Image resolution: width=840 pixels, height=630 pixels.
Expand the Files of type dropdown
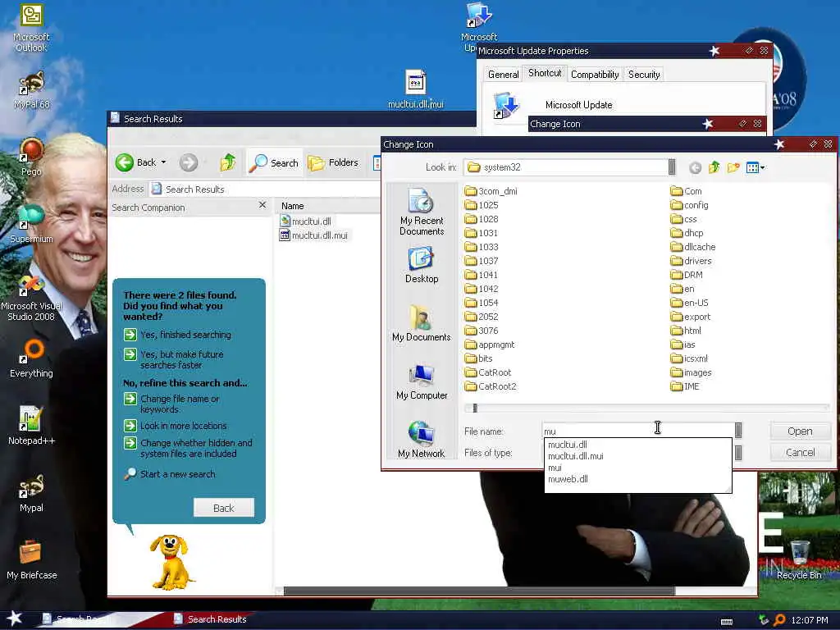point(738,453)
